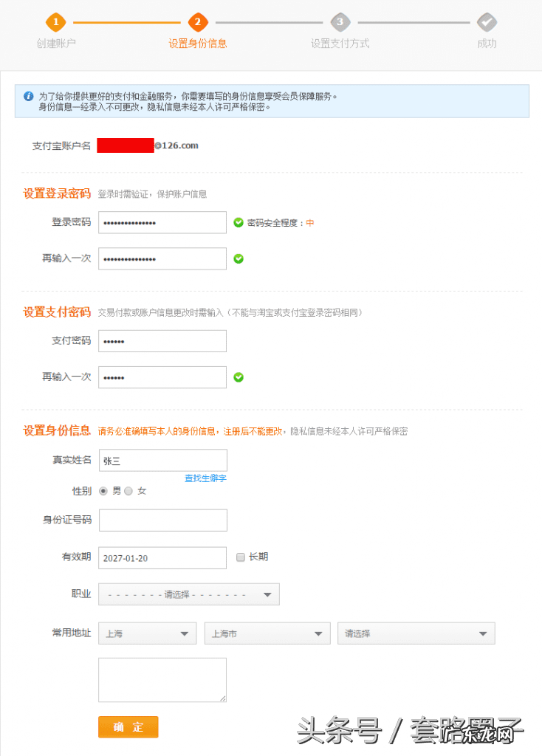Click the step 3 设置支付方式 circle icon
542x756 pixels.
pyautogui.click(x=340, y=23)
